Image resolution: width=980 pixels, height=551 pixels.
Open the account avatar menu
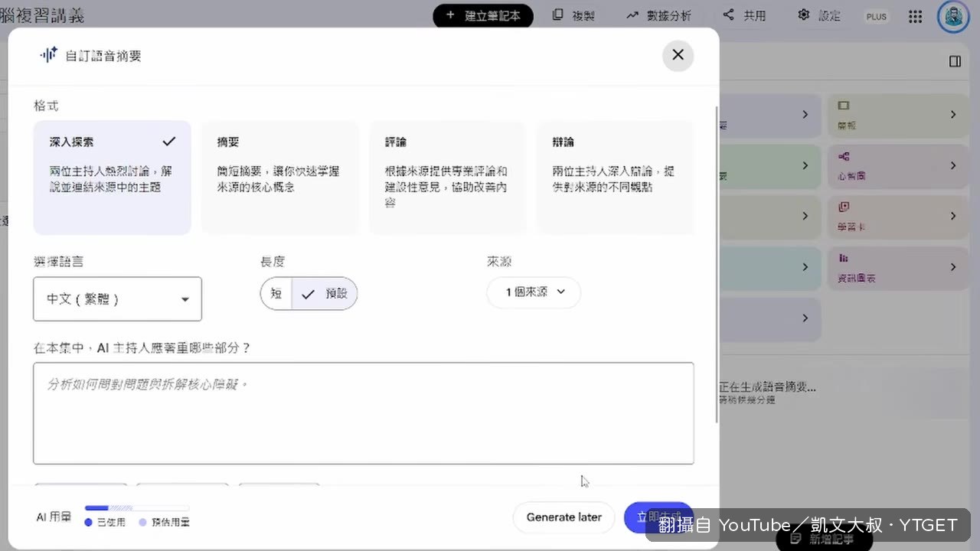[953, 17]
